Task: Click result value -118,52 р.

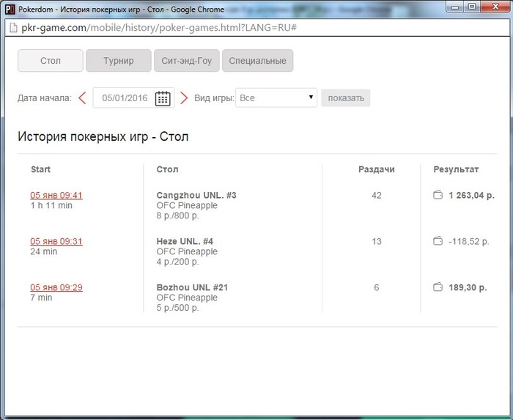Action: point(469,241)
